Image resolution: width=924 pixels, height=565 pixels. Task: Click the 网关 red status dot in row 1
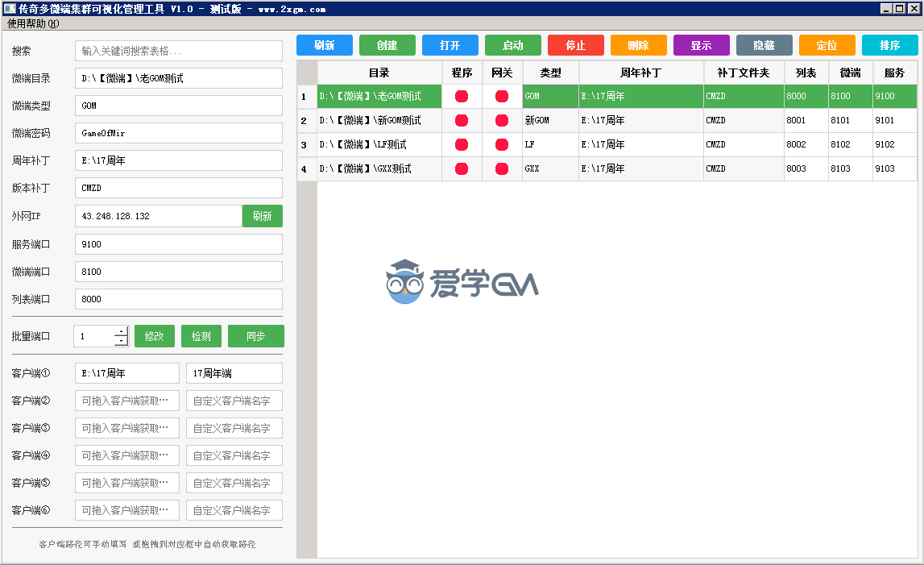point(502,97)
